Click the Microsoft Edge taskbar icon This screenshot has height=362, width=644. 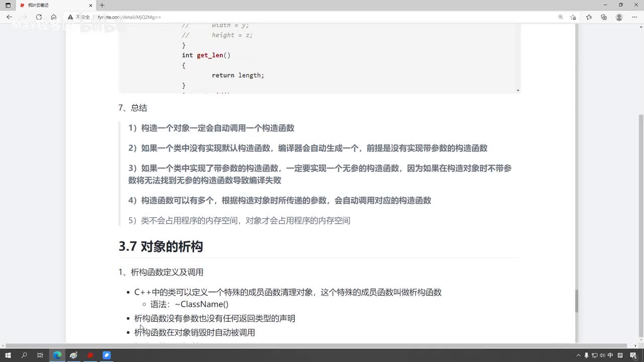57,355
